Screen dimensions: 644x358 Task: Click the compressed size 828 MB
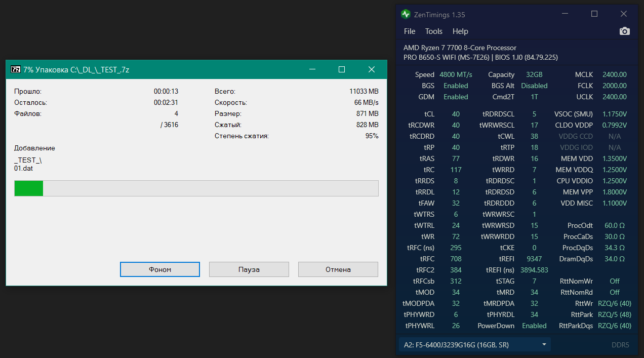pos(367,125)
